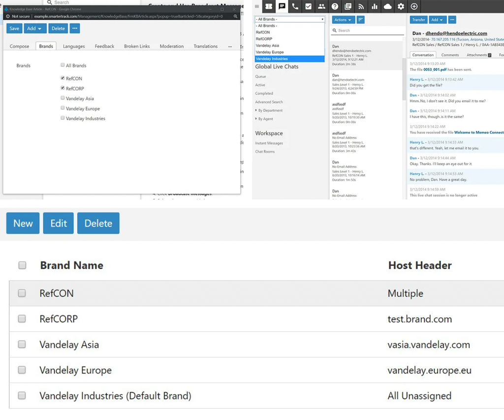Open the cloud icon in top toolbar
Screen dimensions: 504x420
[388, 6]
